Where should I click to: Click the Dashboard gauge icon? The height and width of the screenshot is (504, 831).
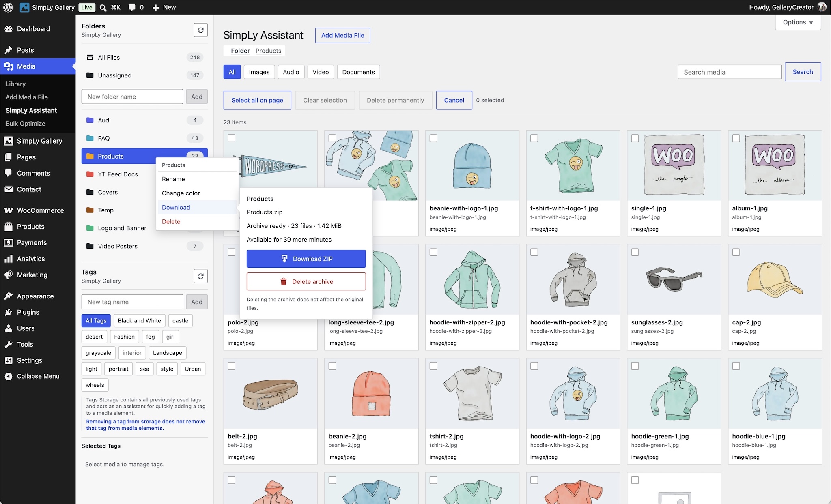pyautogui.click(x=9, y=29)
